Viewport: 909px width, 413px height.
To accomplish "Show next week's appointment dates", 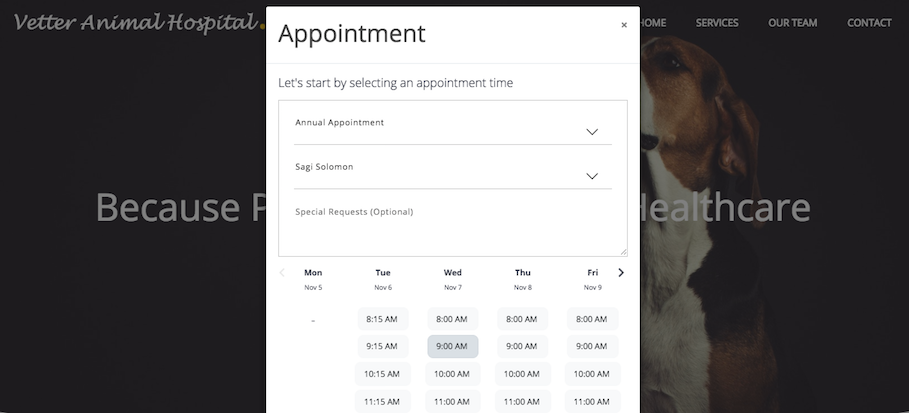I will coord(621,273).
